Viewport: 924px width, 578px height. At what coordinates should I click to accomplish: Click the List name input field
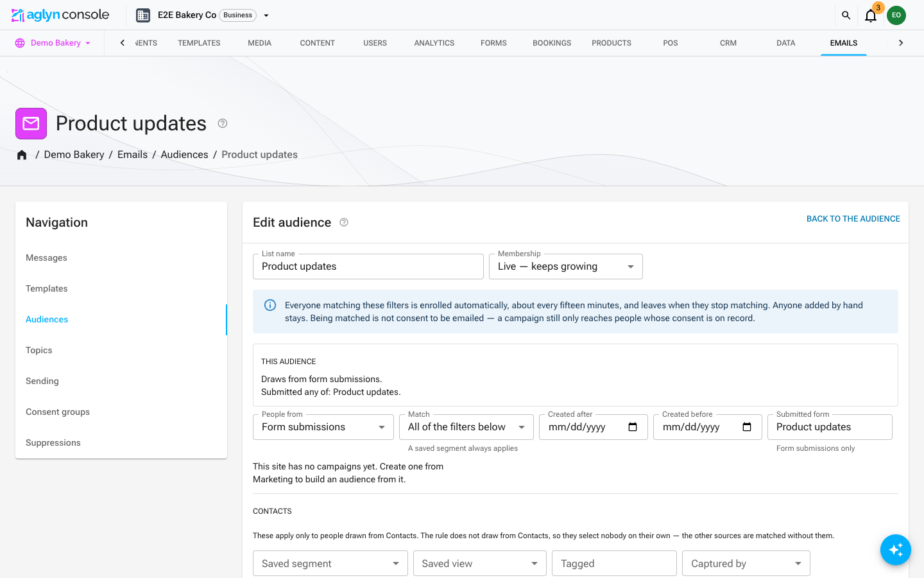pos(368,267)
